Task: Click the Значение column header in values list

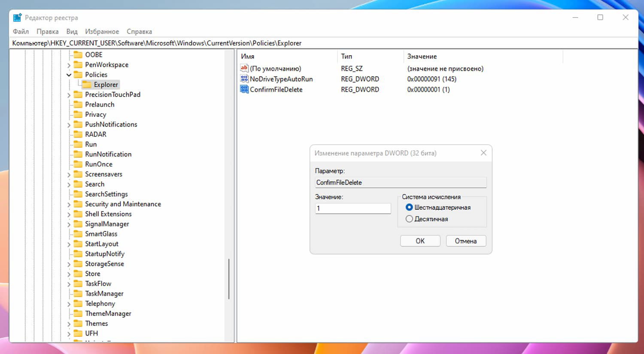Action: click(483, 56)
